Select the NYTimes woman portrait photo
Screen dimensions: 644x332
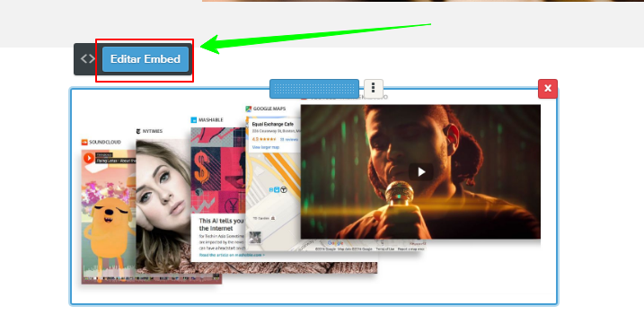point(163,205)
